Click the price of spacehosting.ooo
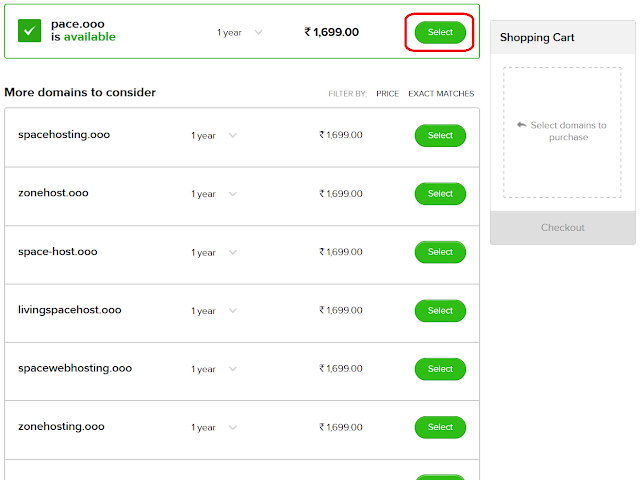 pyautogui.click(x=341, y=135)
